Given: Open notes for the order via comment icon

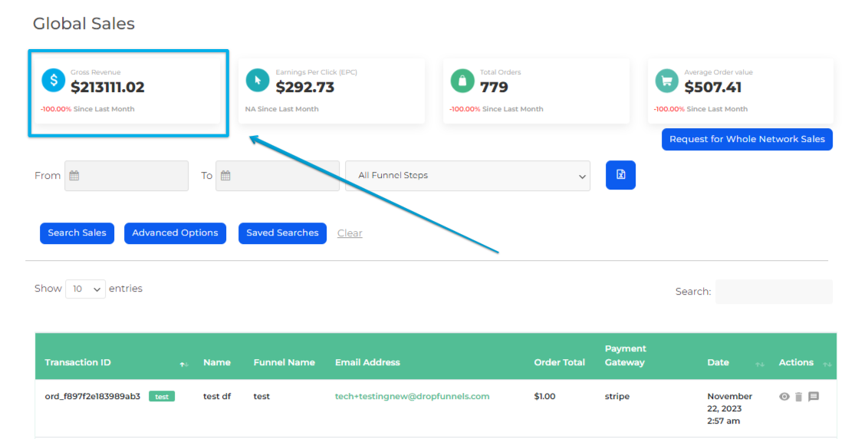Looking at the screenshot, I should (814, 397).
